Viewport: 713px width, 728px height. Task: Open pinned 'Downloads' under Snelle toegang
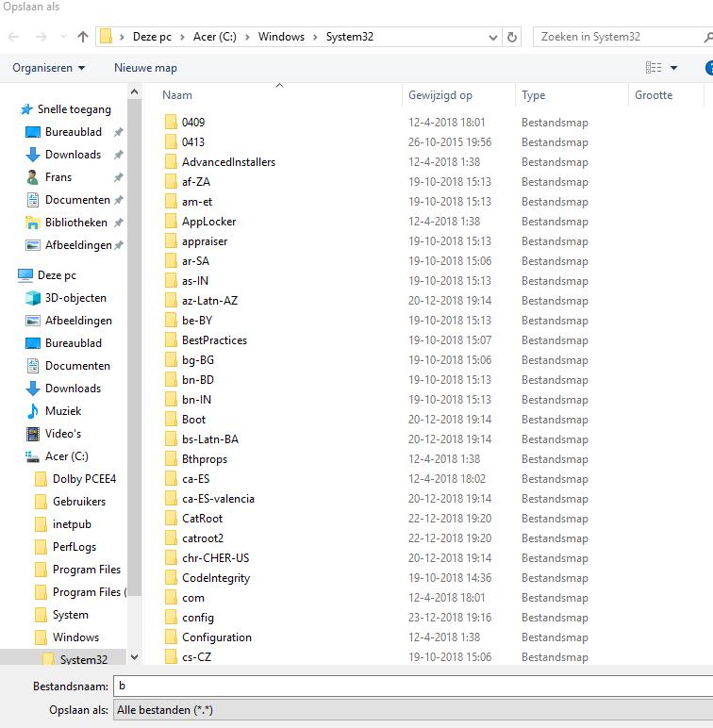pos(73,155)
